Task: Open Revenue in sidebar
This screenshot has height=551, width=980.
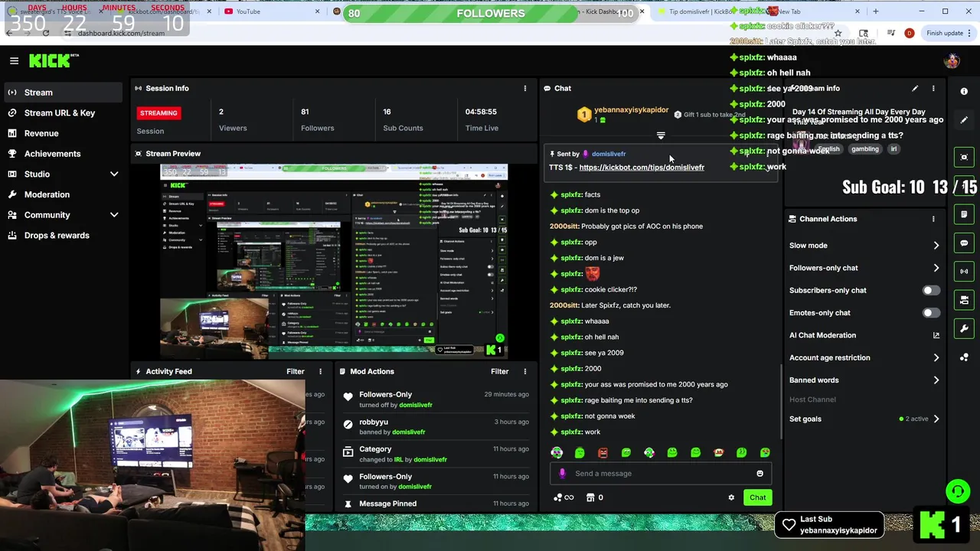Action: click(62, 133)
